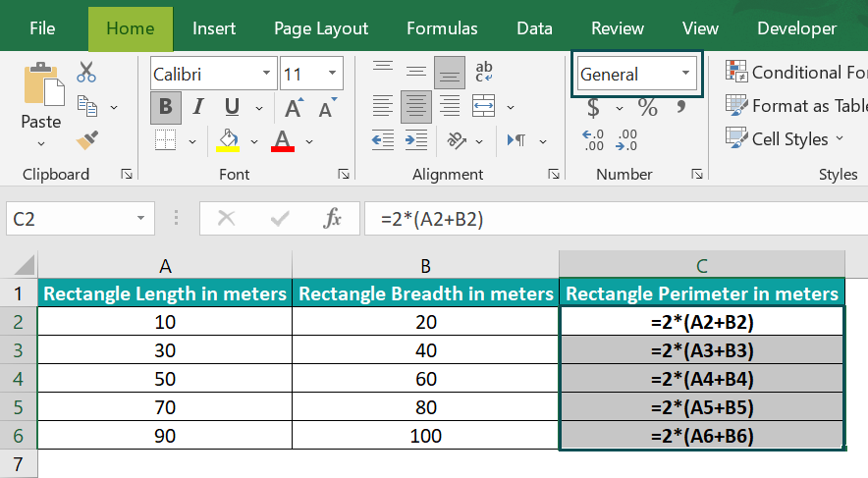The image size is (868, 478).
Task: Open the File tab
Action: point(42,28)
